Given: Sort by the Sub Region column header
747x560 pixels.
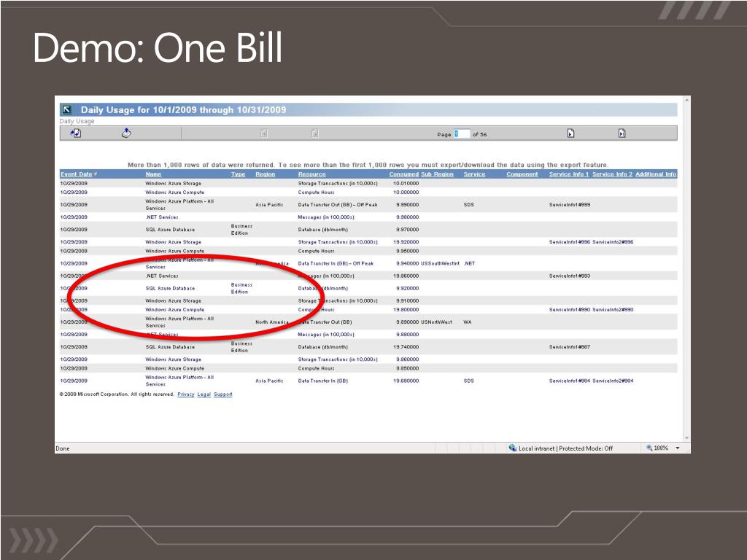Looking at the screenshot, I should click(437, 174).
